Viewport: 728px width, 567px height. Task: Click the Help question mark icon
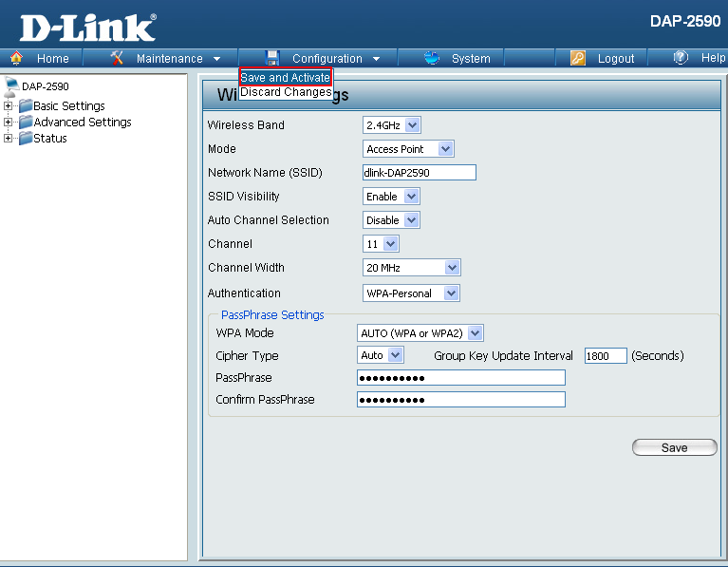click(x=681, y=58)
